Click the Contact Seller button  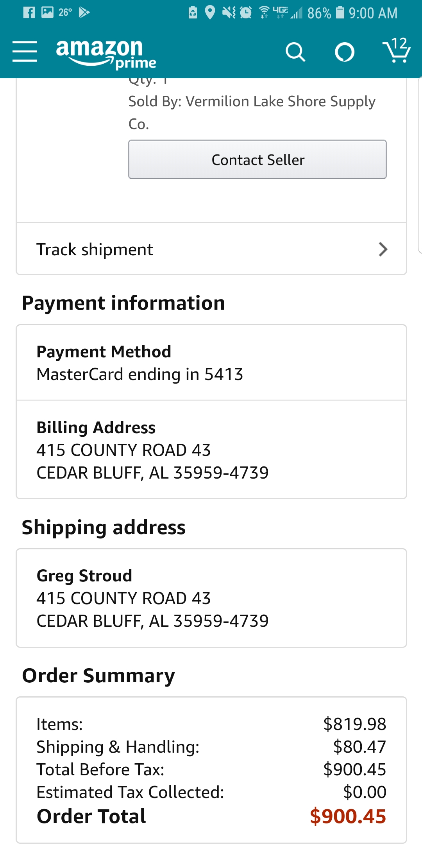coord(257,160)
